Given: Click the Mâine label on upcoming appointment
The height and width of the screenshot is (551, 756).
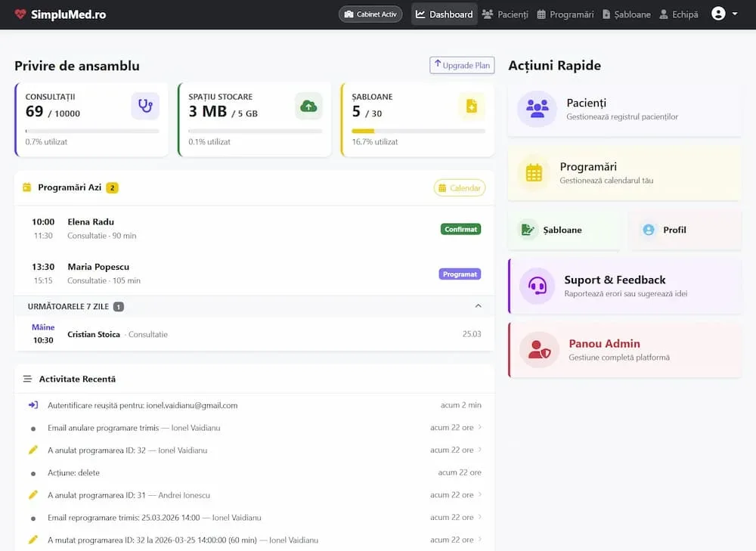Looking at the screenshot, I should [x=43, y=327].
